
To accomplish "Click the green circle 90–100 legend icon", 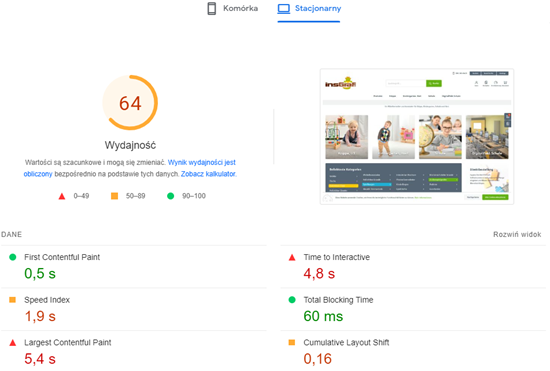I will pyautogui.click(x=170, y=196).
